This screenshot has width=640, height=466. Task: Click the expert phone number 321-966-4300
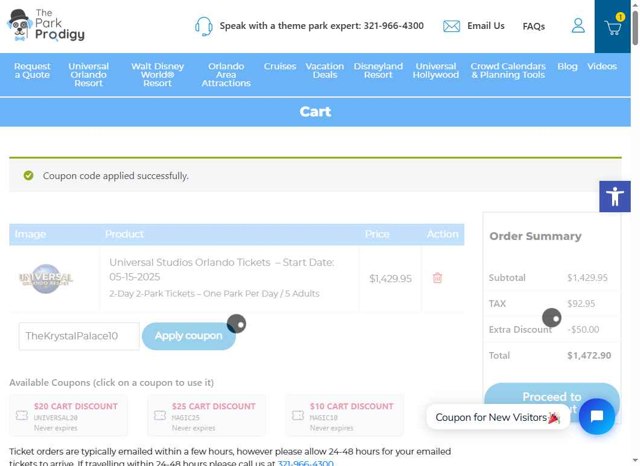coord(393,26)
